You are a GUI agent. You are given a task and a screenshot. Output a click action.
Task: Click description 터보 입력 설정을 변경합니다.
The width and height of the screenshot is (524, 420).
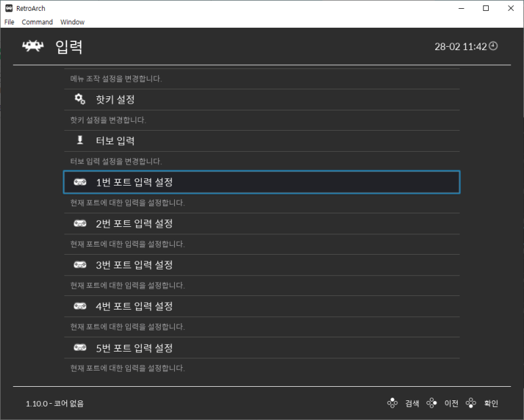coord(116,161)
